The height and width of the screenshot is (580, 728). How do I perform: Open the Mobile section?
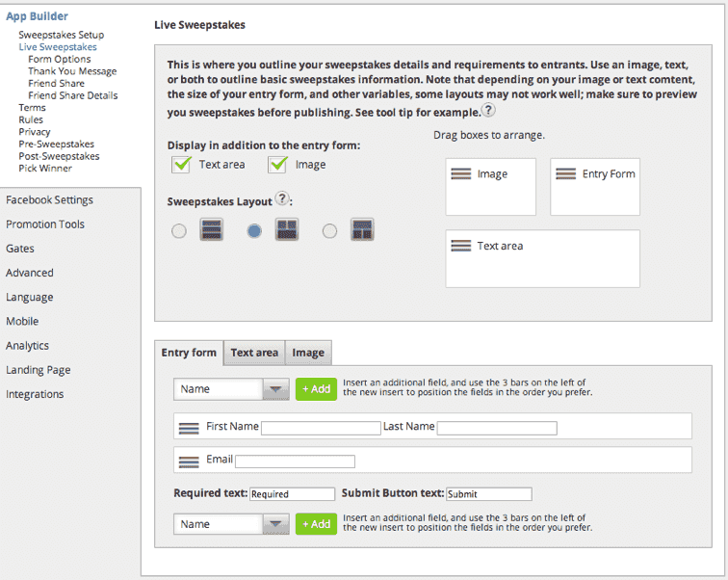tap(22, 322)
